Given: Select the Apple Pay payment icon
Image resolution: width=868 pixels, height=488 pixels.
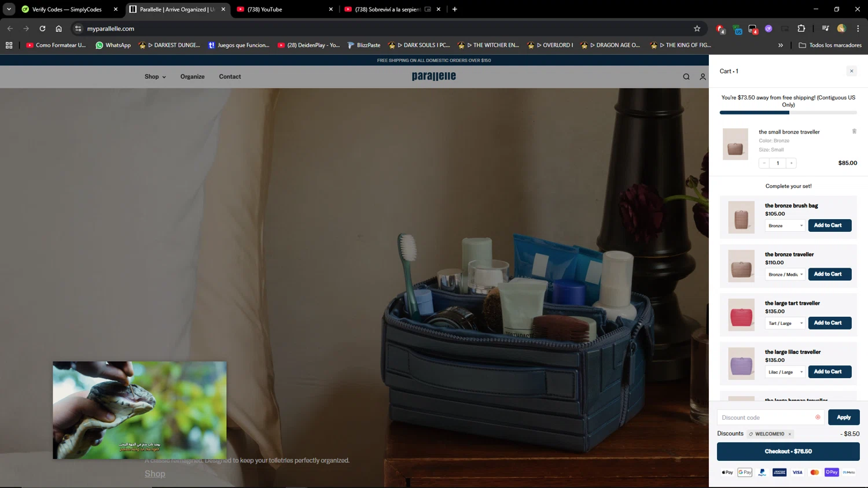Looking at the screenshot, I should pos(727,472).
